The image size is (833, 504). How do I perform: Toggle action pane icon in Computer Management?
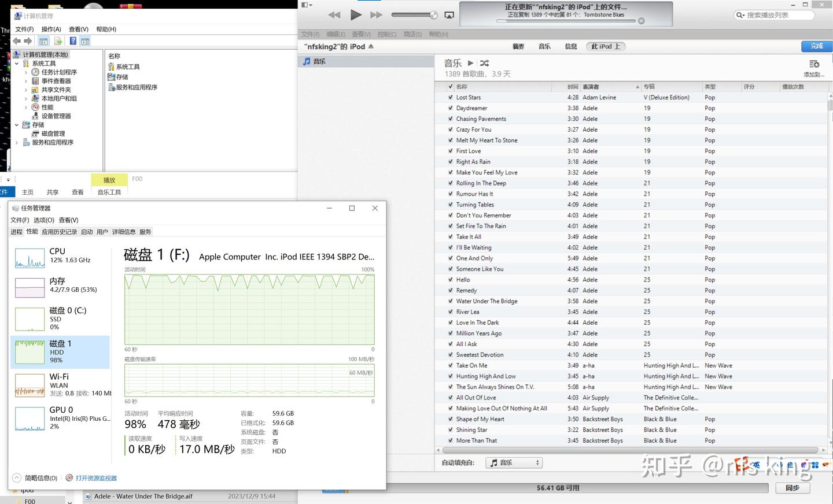(x=85, y=41)
